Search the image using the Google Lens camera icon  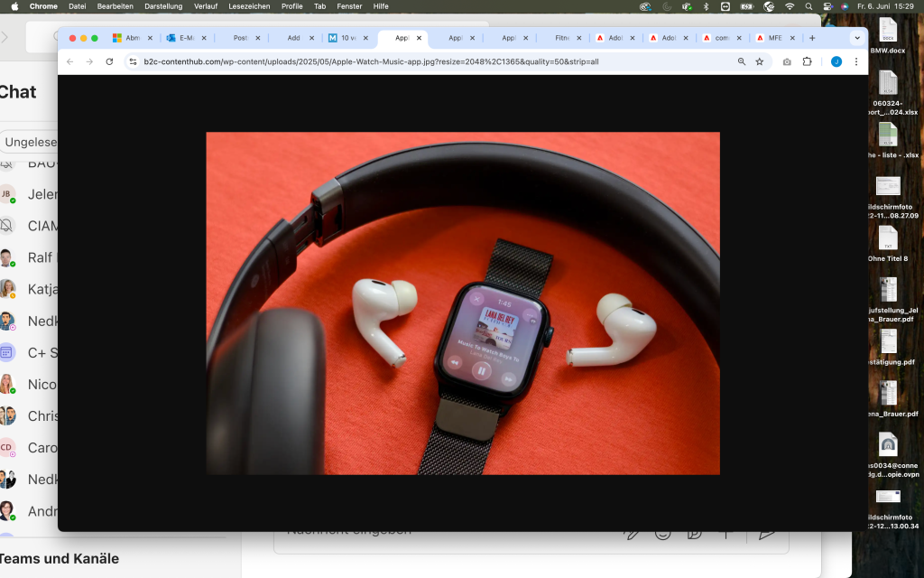tap(787, 61)
